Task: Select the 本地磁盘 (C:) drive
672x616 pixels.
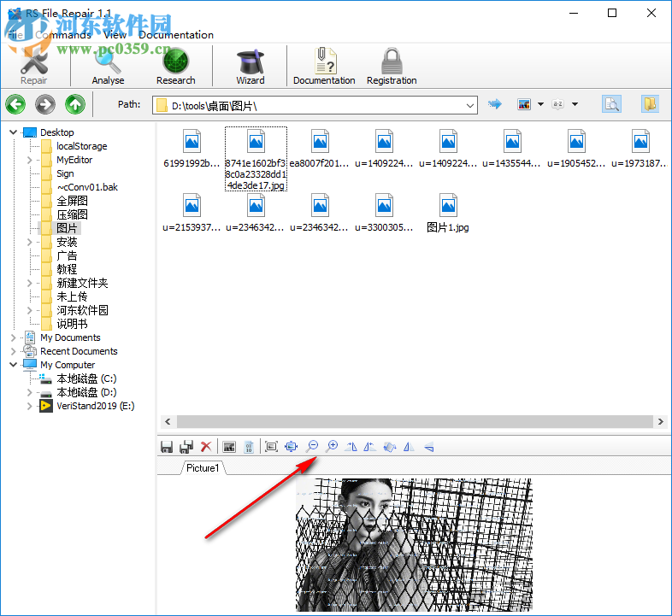Action: coord(86,378)
